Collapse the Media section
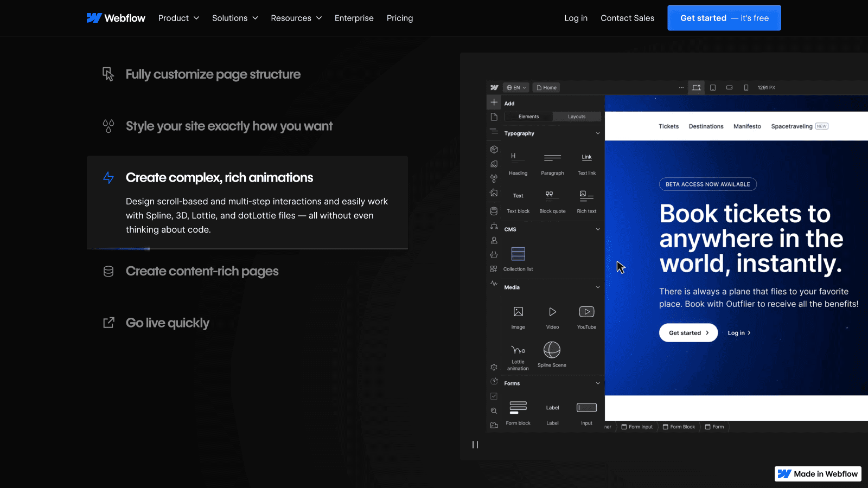Screen dimensions: 868x488 (598, 287)
